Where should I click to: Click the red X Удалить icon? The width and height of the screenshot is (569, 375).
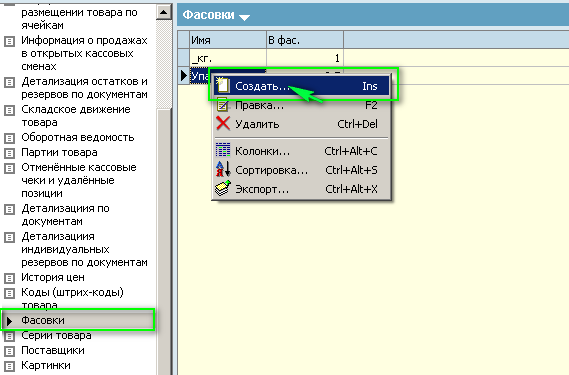[223, 123]
